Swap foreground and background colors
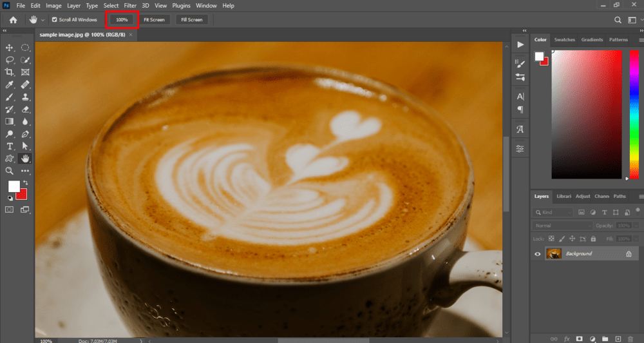Screen dimensions: 644x343 26,182
